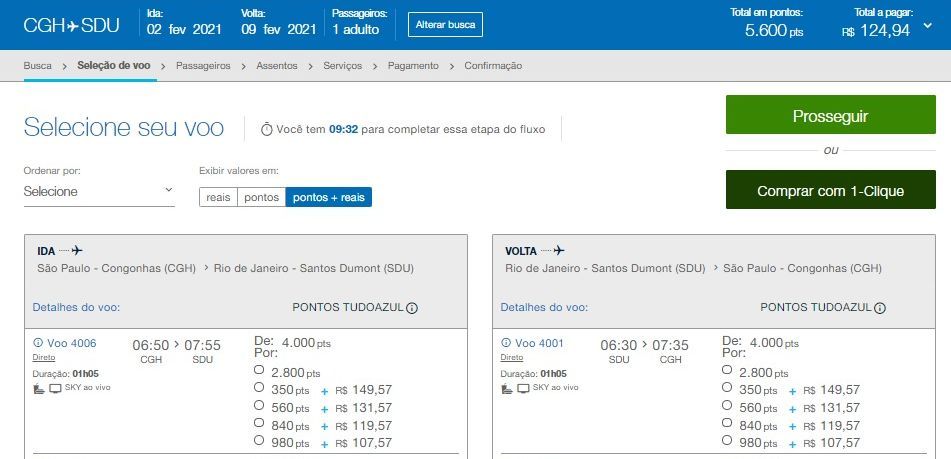Viewport: 951px width, 459px height.
Task: Select 560 pts + R$ 131,57 for flight 4006
Action: click(259, 404)
